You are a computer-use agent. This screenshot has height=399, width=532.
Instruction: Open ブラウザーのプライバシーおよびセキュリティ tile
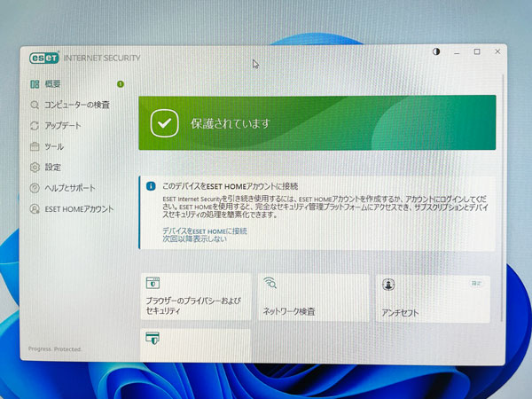(196, 297)
